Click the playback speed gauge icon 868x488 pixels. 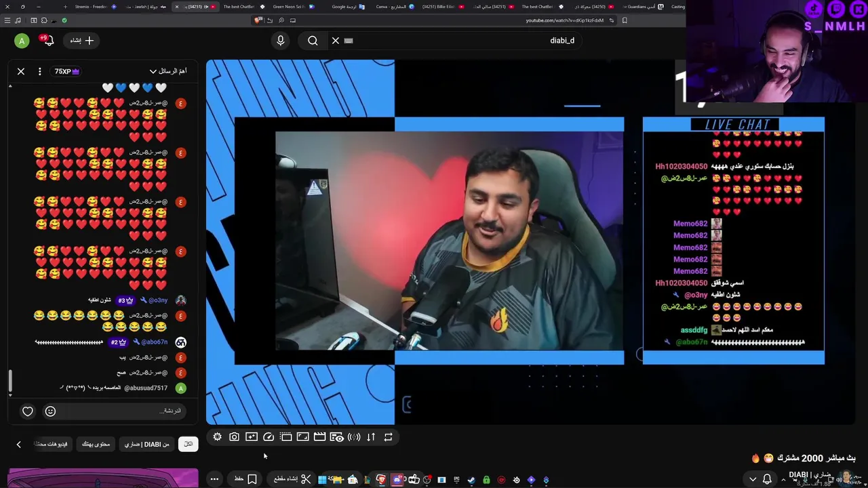[x=269, y=437]
